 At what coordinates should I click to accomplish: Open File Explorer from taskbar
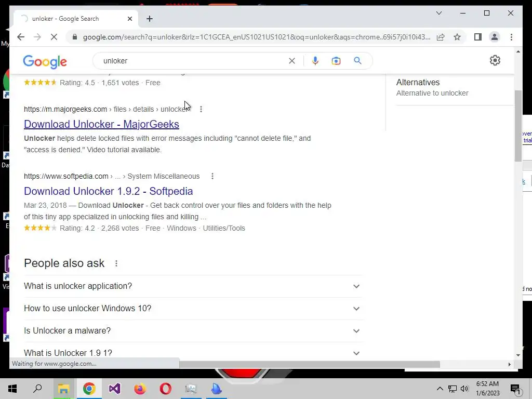click(63, 389)
